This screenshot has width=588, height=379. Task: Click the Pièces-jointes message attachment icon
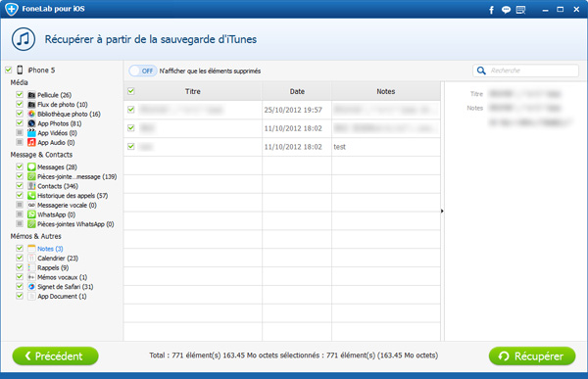click(31, 176)
